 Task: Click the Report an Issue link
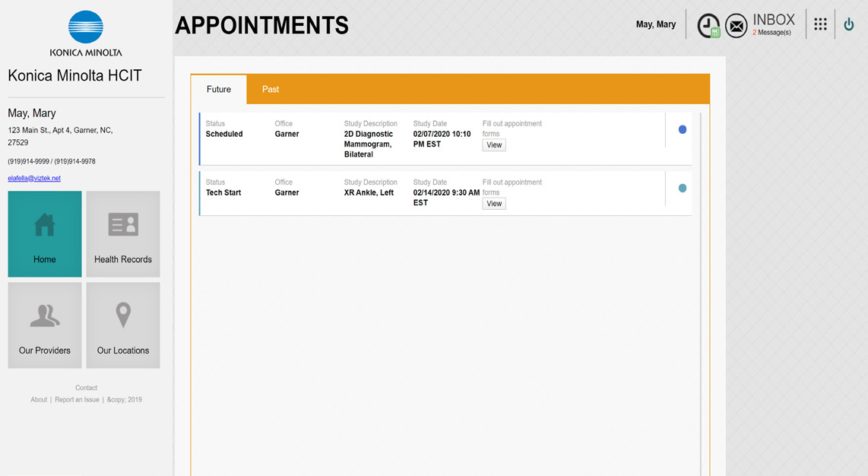[x=77, y=399]
